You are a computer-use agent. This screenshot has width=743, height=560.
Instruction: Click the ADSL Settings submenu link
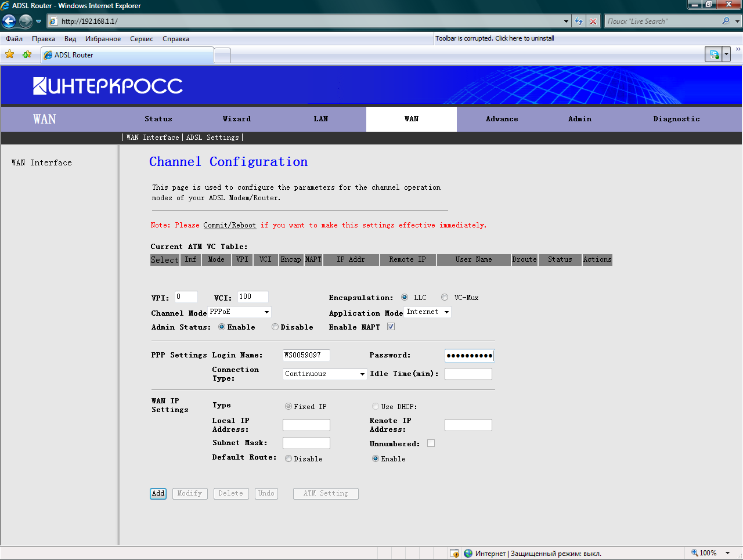click(x=212, y=138)
